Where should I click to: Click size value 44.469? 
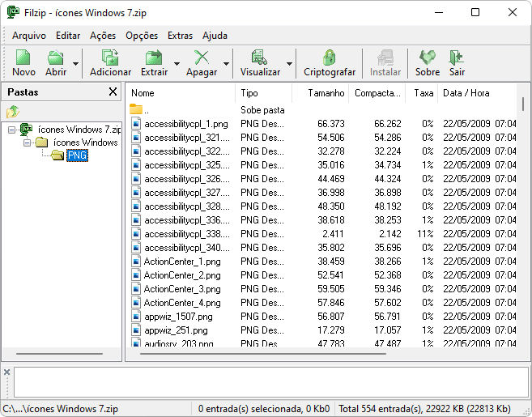(x=331, y=178)
